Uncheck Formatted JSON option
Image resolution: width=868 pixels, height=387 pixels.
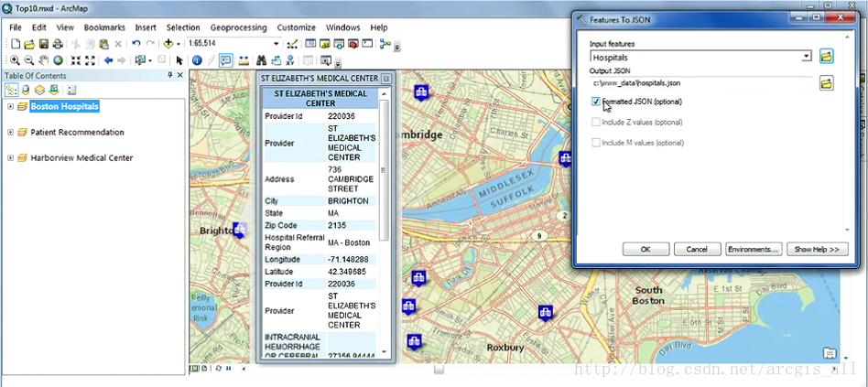[x=596, y=102]
